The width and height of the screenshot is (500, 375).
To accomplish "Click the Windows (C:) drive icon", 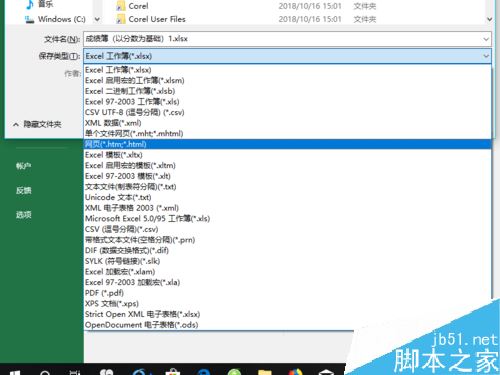I will click(x=30, y=20).
